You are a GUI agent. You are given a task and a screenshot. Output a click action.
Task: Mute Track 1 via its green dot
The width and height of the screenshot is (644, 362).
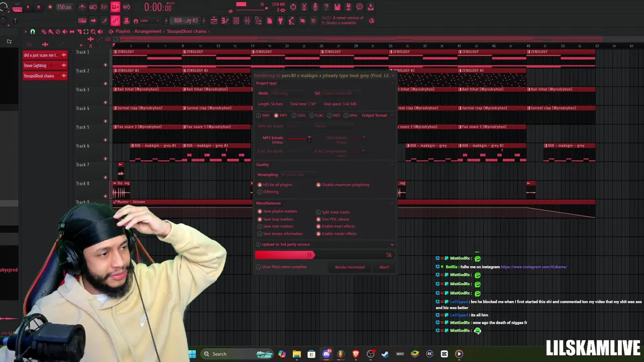(x=105, y=65)
